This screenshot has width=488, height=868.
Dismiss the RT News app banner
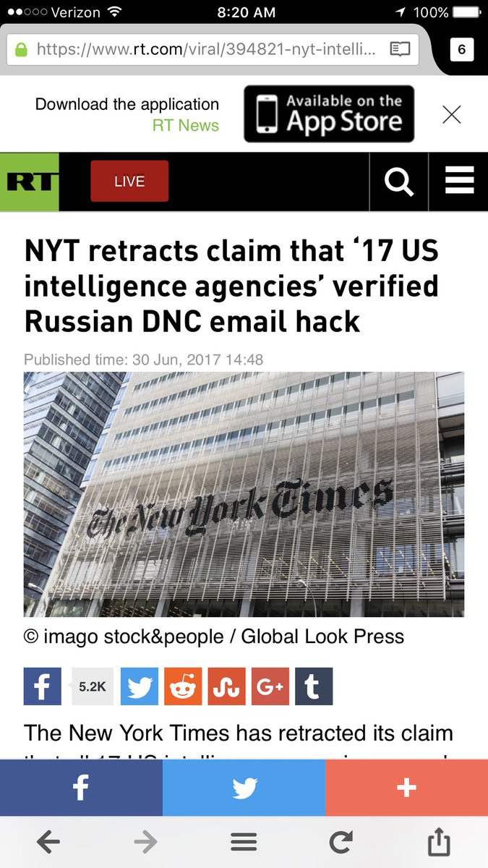coord(451,114)
